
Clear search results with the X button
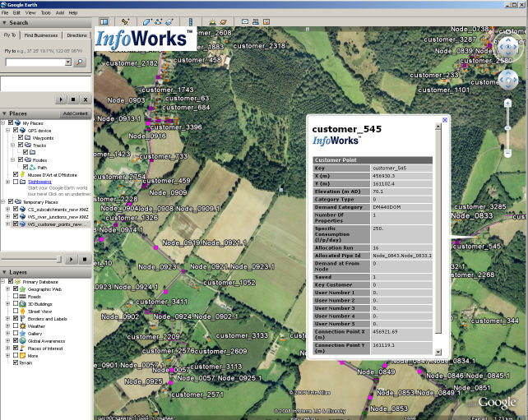coord(86,99)
